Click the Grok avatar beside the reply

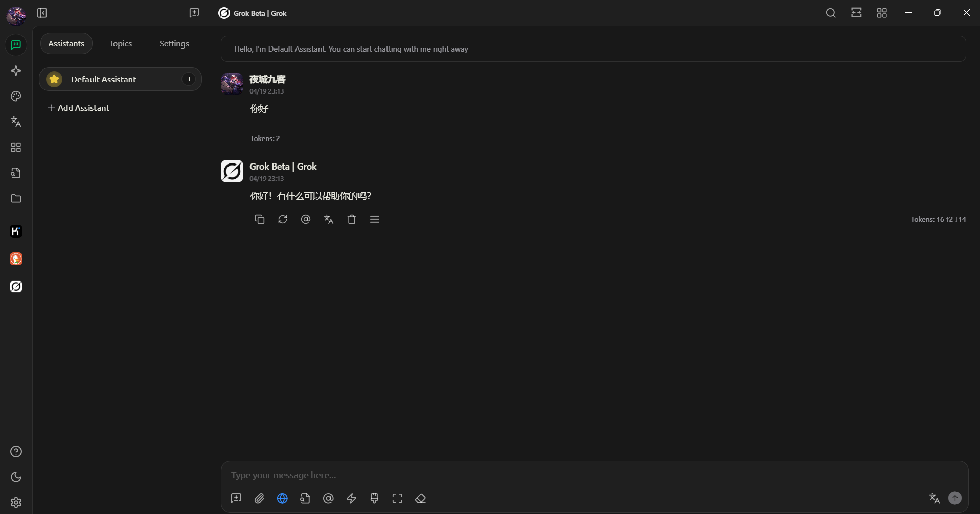coord(232,171)
